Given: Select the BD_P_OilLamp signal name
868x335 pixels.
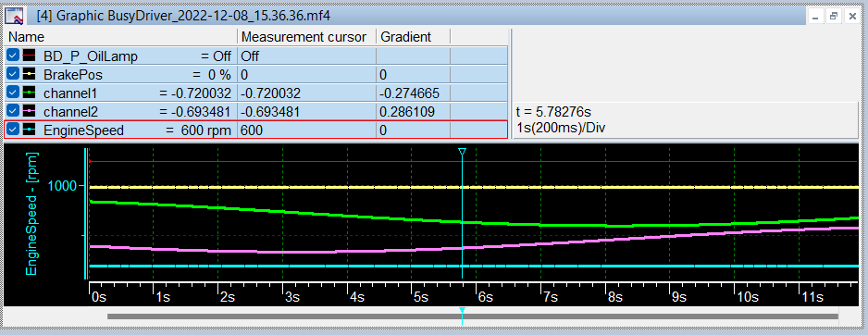Looking at the screenshot, I should point(91,56).
